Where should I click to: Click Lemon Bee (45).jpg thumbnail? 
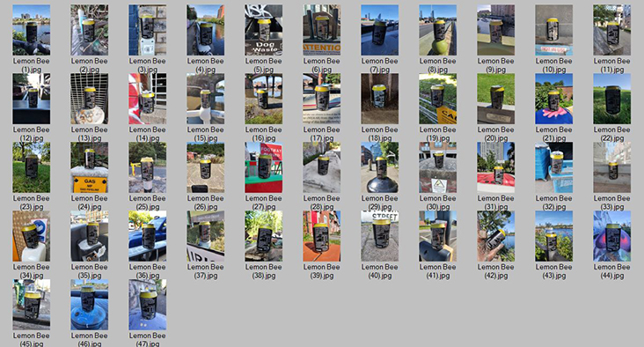pyautogui.click(x=31, y=305)
